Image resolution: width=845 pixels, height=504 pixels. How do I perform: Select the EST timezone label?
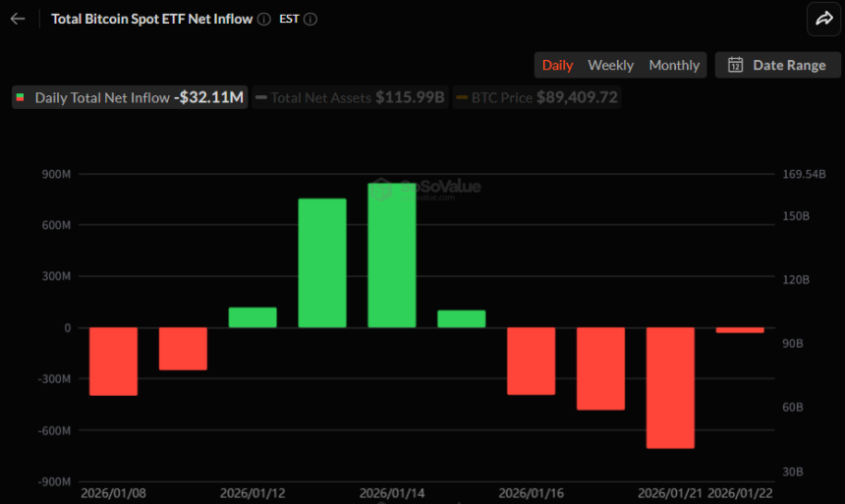pyautogui.click(x=289, y=19)
